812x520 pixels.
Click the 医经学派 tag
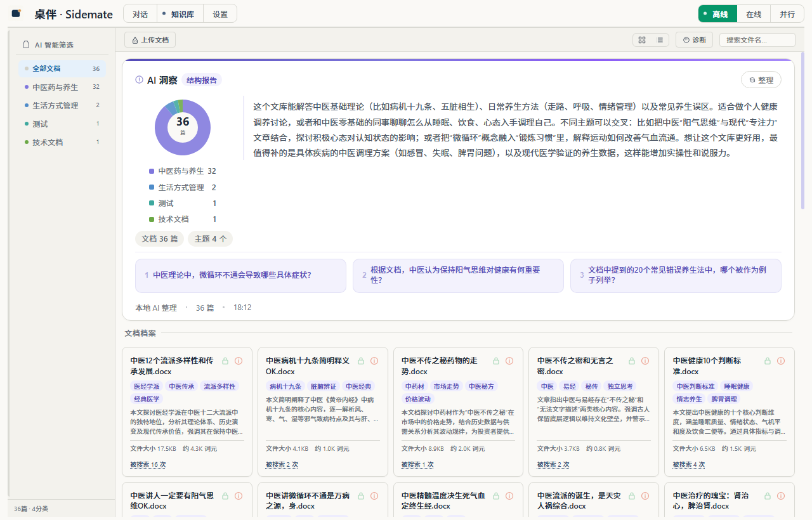click(x=147, y=386)
